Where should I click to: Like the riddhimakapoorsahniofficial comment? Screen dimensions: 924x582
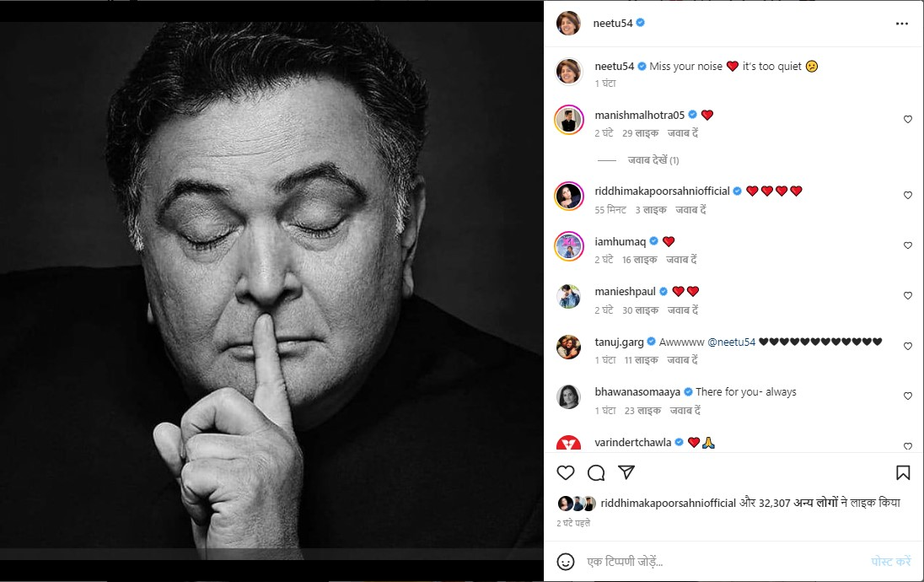908,196
